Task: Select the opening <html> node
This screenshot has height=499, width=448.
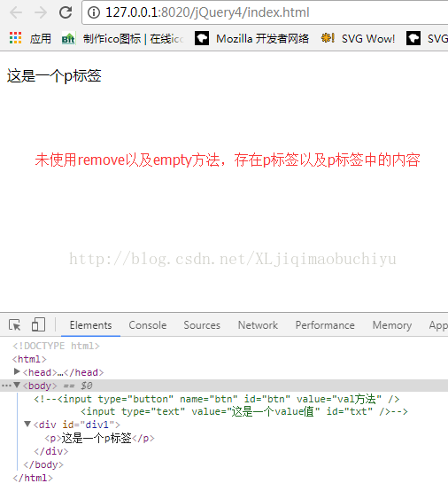Action: tap(29, 359)
